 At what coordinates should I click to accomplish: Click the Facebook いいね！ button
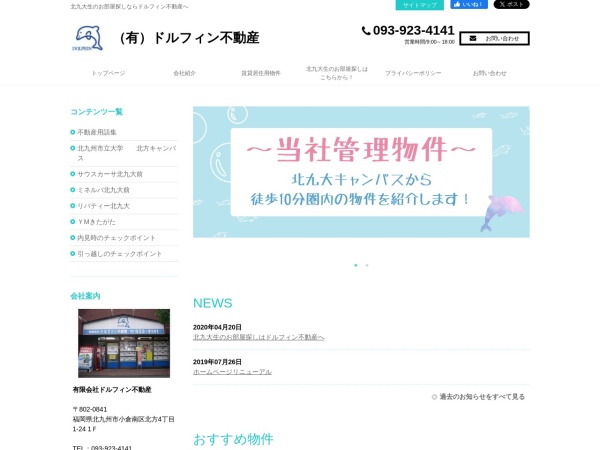tap(469, 5)
